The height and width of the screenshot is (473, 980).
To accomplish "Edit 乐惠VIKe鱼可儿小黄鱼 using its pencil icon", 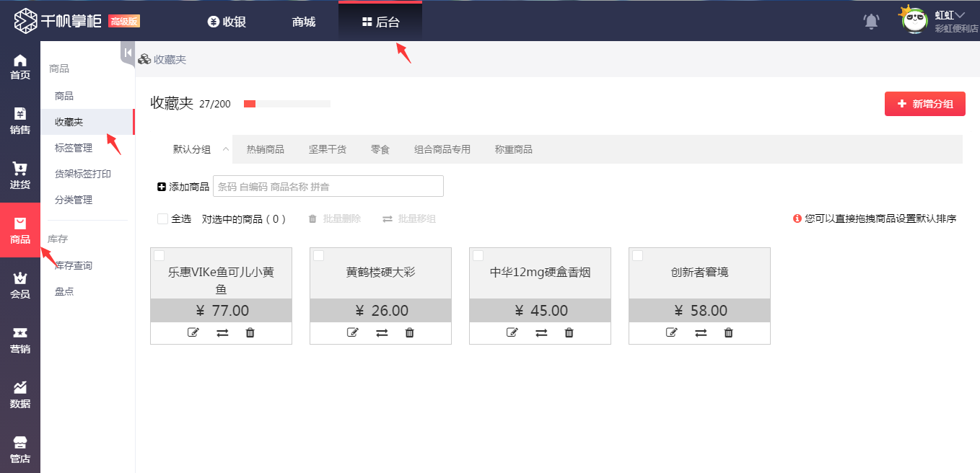I will pyautogui.click(x=193, y=332).
